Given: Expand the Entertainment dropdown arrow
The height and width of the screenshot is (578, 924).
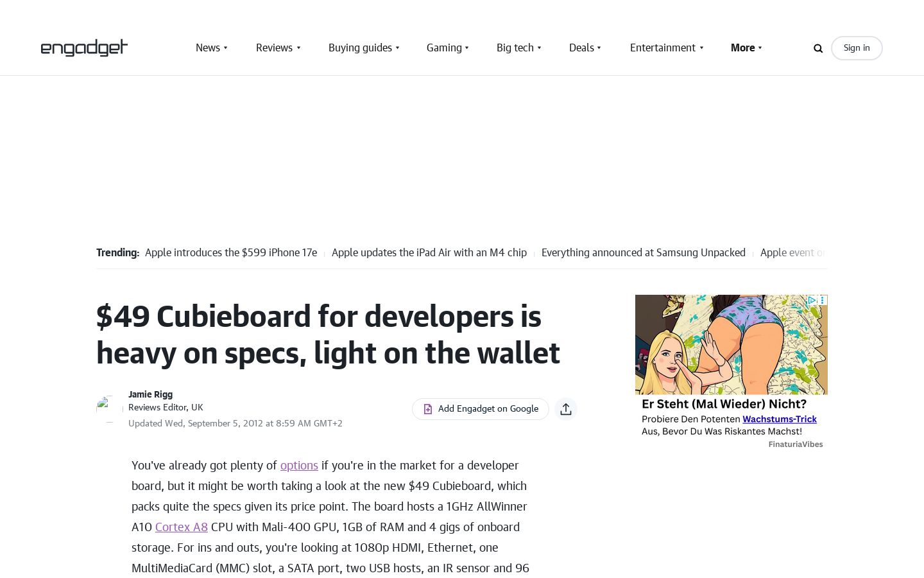Looking at the screenshot, I should (701, 48).
